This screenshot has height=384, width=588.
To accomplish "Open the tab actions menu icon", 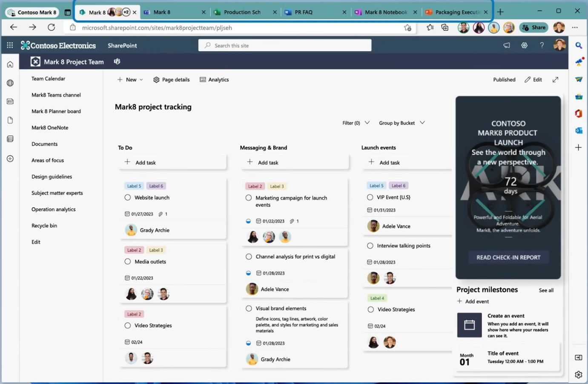I will click(x=67, y=12).
